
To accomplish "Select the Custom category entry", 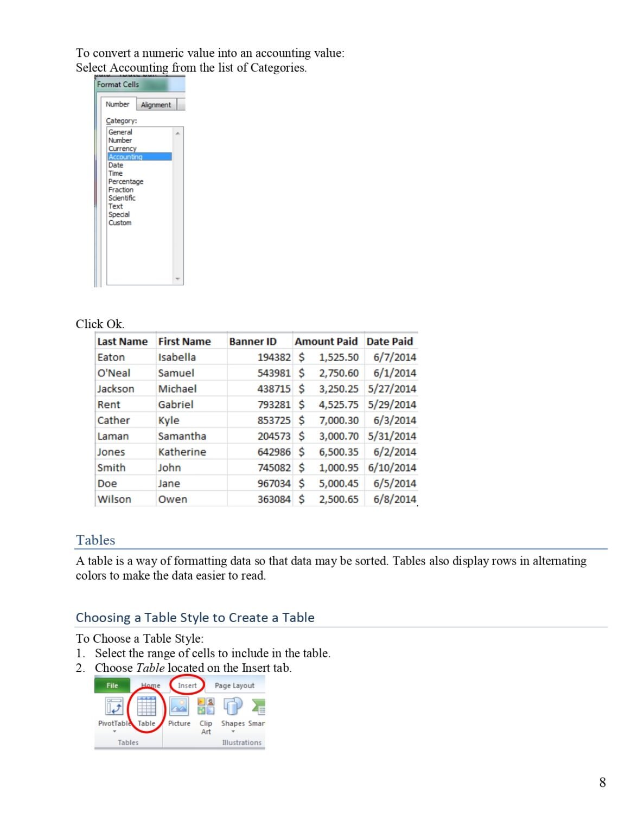I will point(120,222).
